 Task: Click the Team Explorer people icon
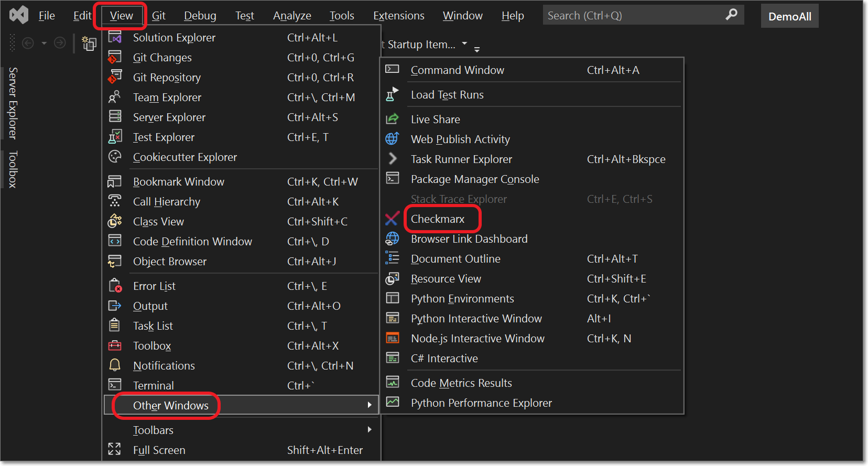[115, 97]
